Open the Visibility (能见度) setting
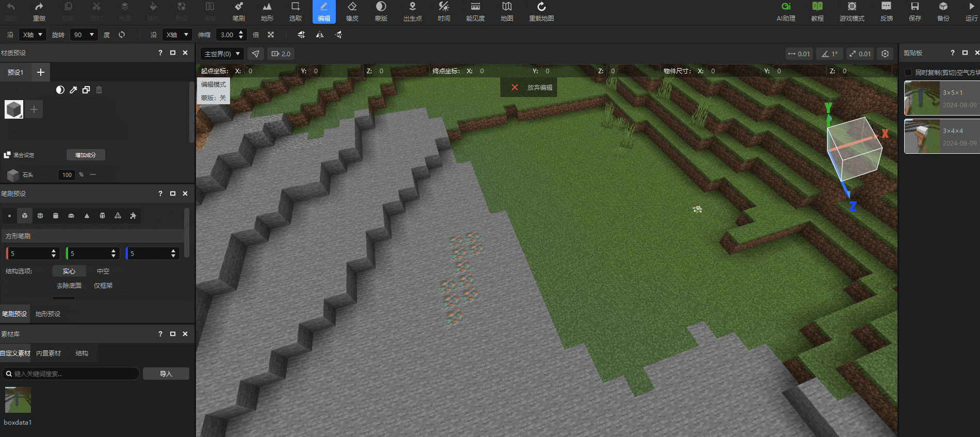980x437 pixels. pyautogui.click(x=476, y=11)
